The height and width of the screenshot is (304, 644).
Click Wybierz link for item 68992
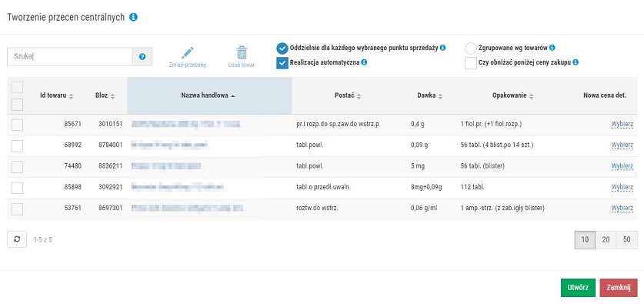[622, 145]
